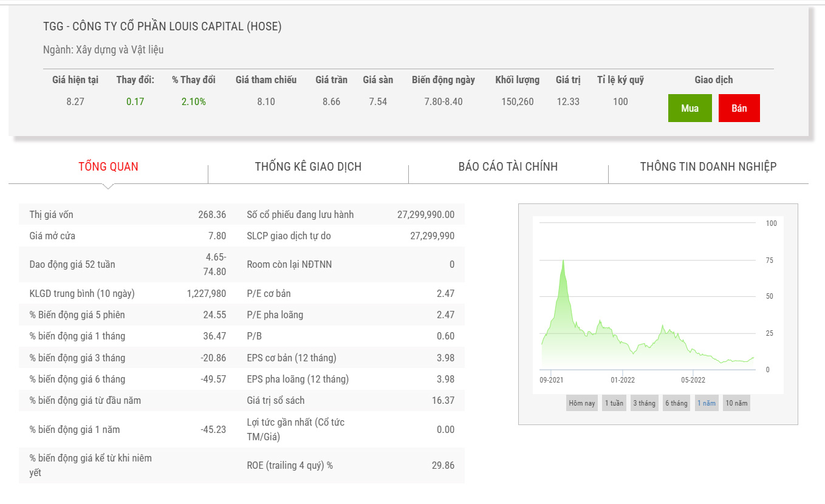Set chart range to 1 tuần

(614, 403)
